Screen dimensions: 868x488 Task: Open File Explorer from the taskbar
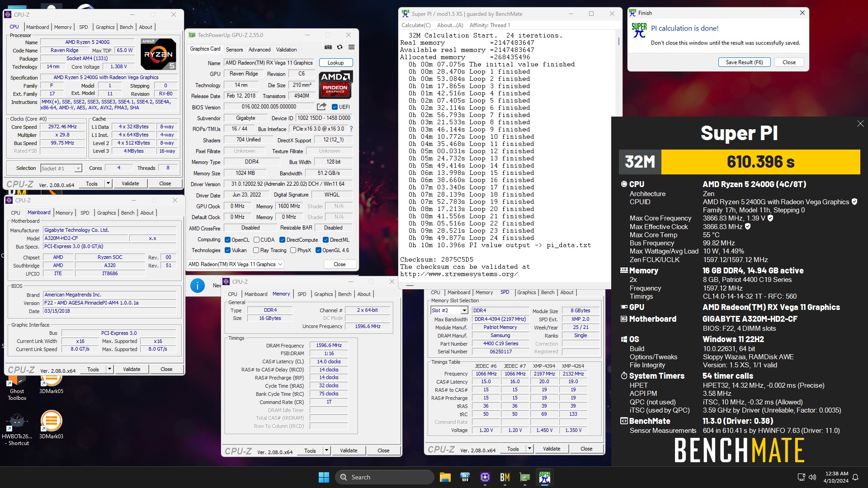(x=445, y=477)
